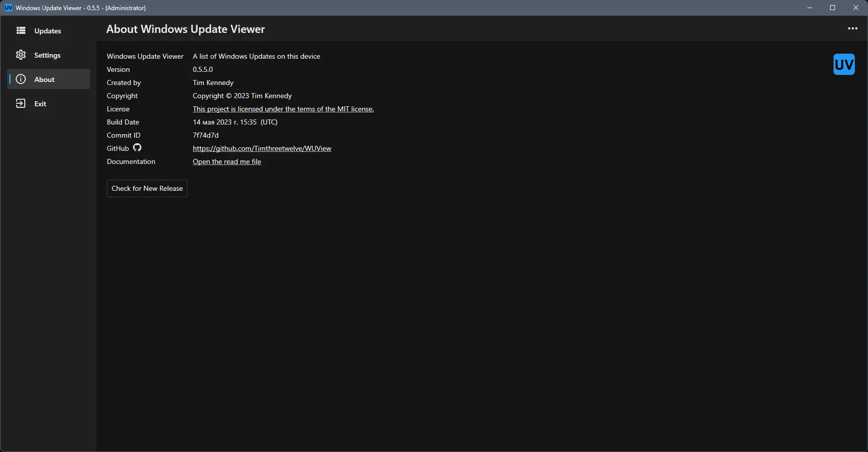Click the About Windows Update Viewer heading
868x452 pixels.
point(186,29)
